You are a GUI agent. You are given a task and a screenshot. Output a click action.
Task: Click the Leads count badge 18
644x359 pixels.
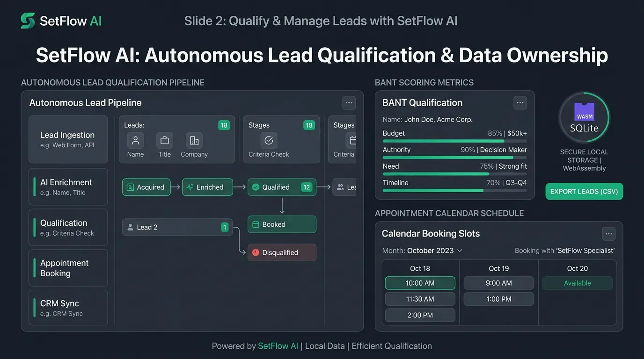224,125
